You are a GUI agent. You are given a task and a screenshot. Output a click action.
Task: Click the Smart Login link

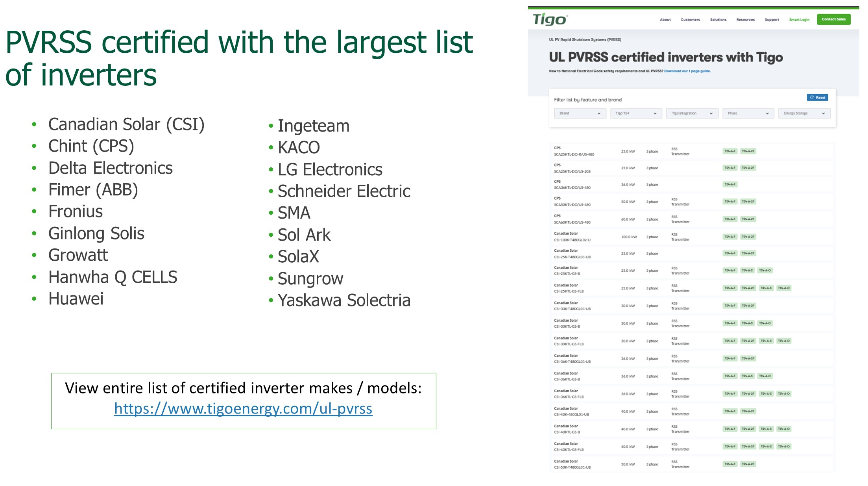799,20
